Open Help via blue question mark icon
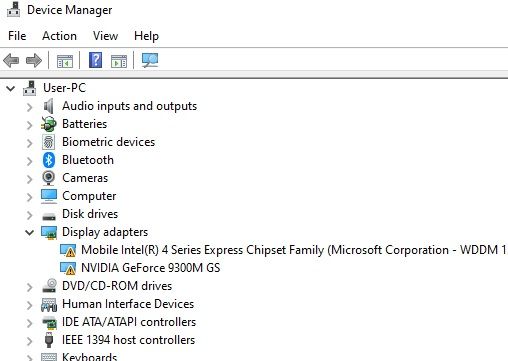The width and height of the screenshot is (508, 361). (95, 60)
